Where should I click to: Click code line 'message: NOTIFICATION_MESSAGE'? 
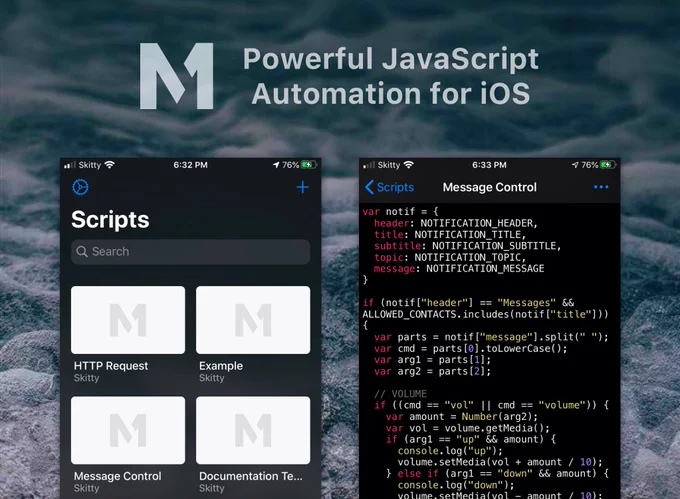[459, 269]
